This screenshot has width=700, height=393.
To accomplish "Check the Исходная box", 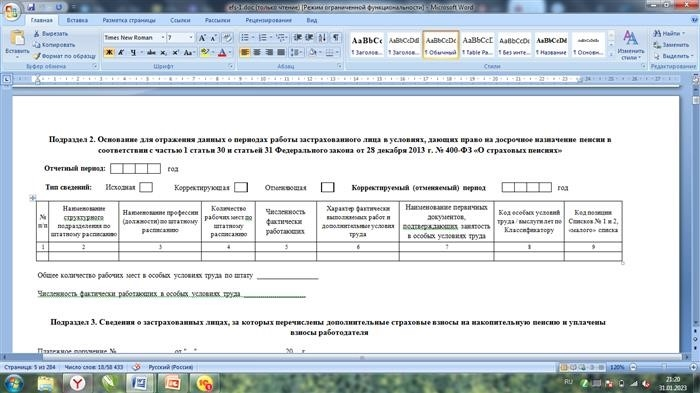I will (146, 187).
